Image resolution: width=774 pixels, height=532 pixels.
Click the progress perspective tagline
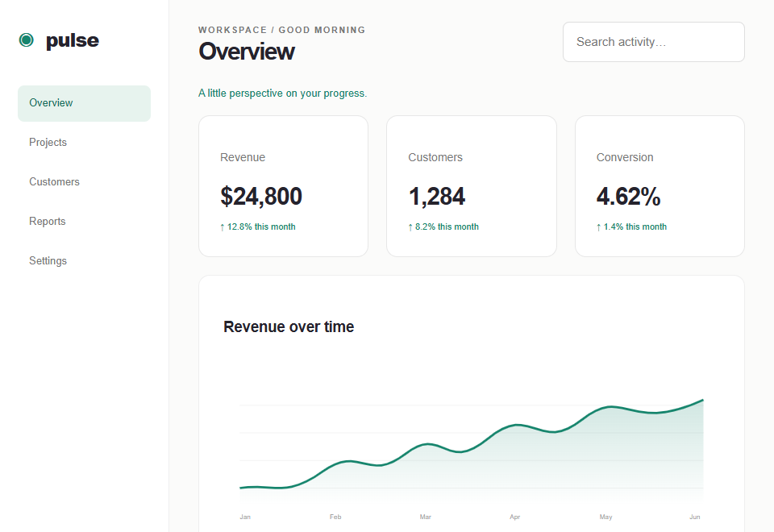[x=282, y=94]
